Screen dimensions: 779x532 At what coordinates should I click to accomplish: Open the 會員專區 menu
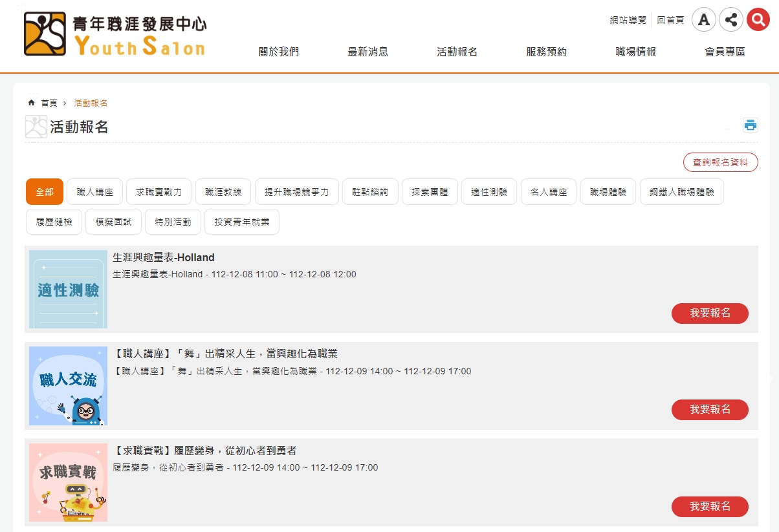click(725, 52)
